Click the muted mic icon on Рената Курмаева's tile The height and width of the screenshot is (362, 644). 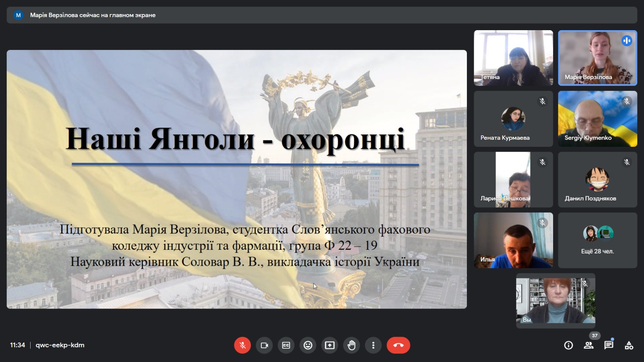click(x=543, y=101)
